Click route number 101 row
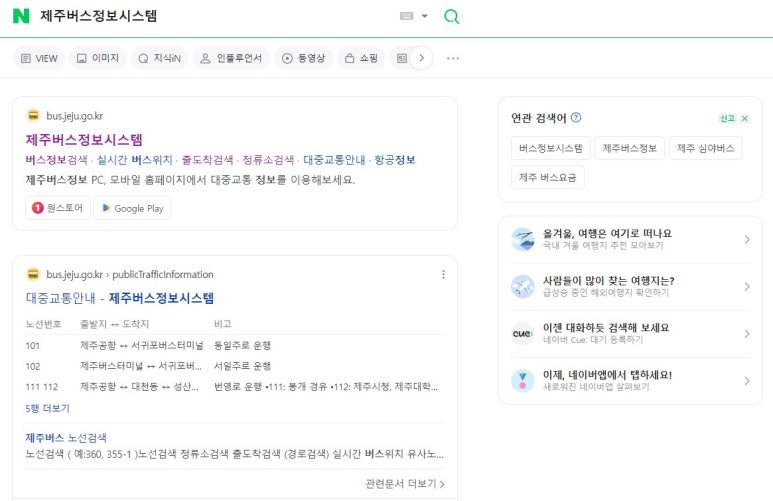 235,345
